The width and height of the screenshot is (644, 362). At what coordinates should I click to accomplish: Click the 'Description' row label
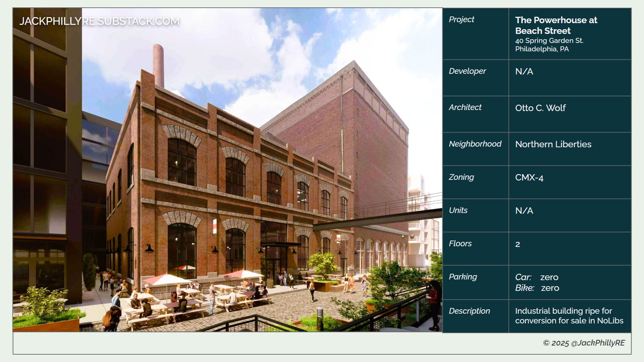coord(469,311)
